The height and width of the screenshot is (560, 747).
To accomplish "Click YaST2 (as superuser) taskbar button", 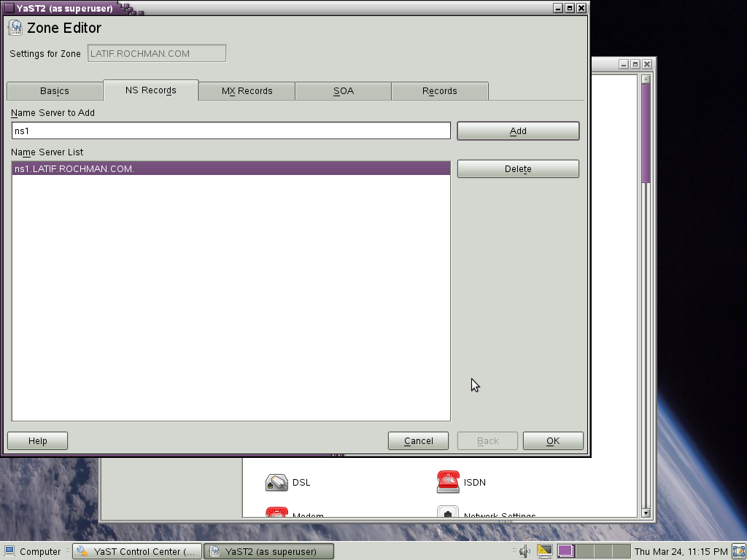I will [268, 551].
